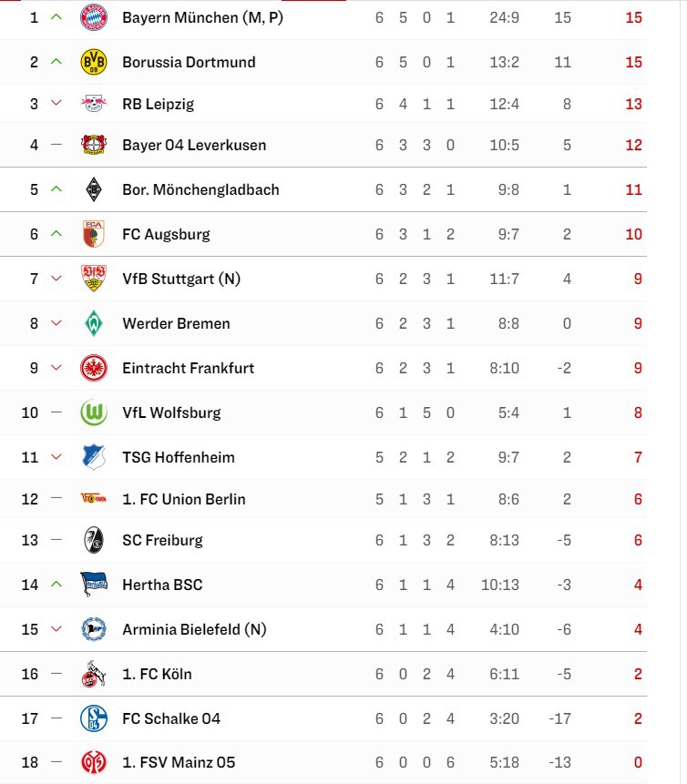Open TSG Hoffenheim team name link
The height and width of the screenshot is (784, 687).
(x=179, y=457)
